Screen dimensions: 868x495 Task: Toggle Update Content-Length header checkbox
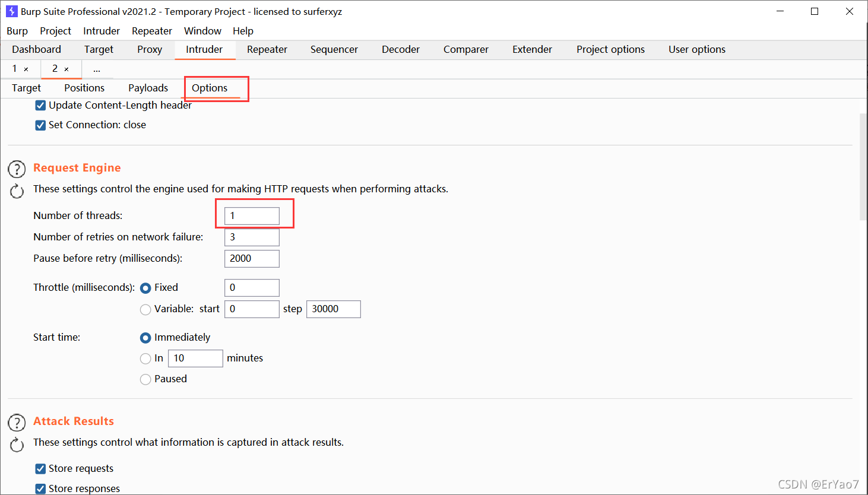(40, 106)
